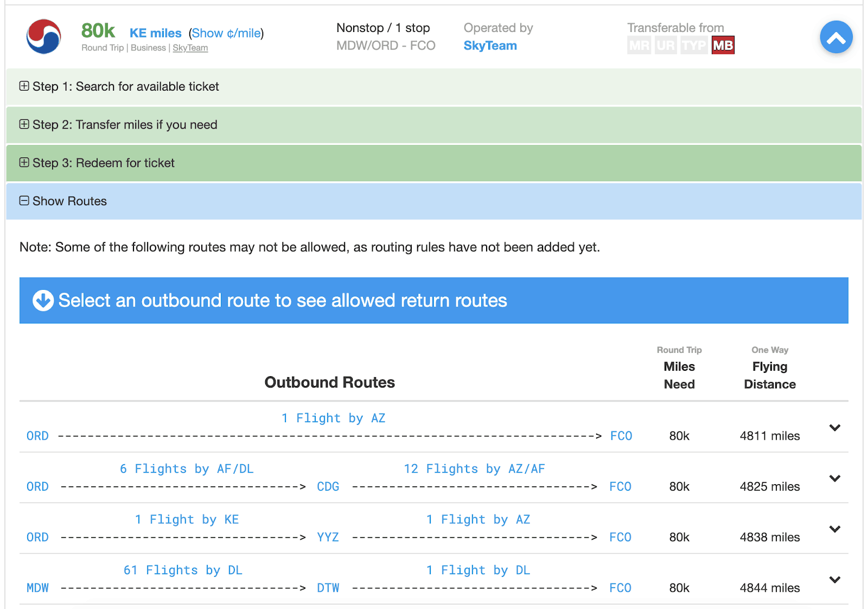Click the KE miles link
The image size is (868, 609).
click(155, 33)
